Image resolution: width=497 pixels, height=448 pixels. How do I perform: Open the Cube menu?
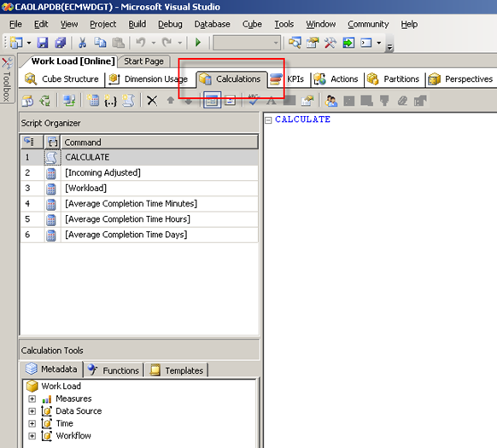tap(252, 25)
